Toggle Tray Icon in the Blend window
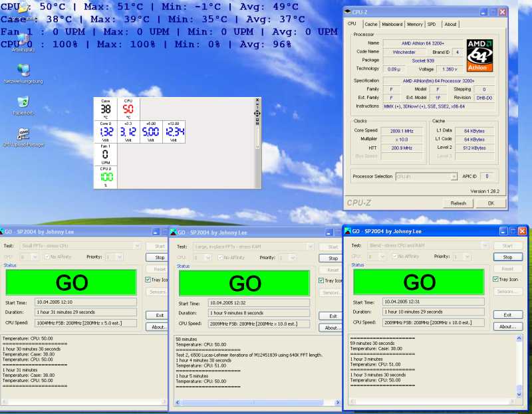532x414 pixels. click(495, 279)
